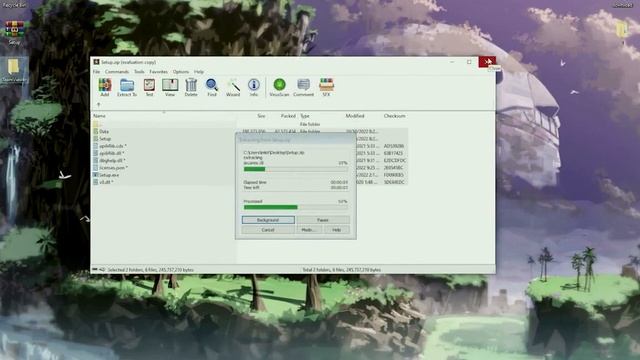Click the Background button in the extraction dialog
The height and width of the screenshot is (360, 640).
coord(268,220)
